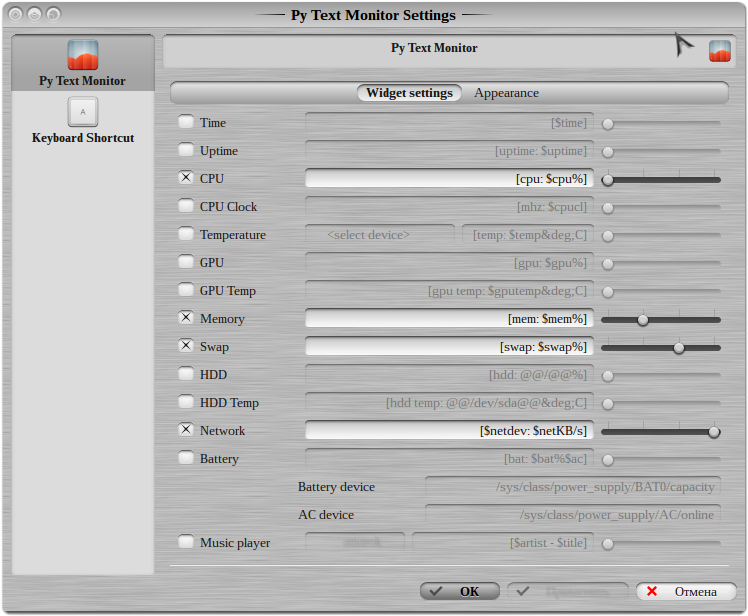Select the Widget settings tab
This screenshot has height=616, width=748.
click(409, 93)
